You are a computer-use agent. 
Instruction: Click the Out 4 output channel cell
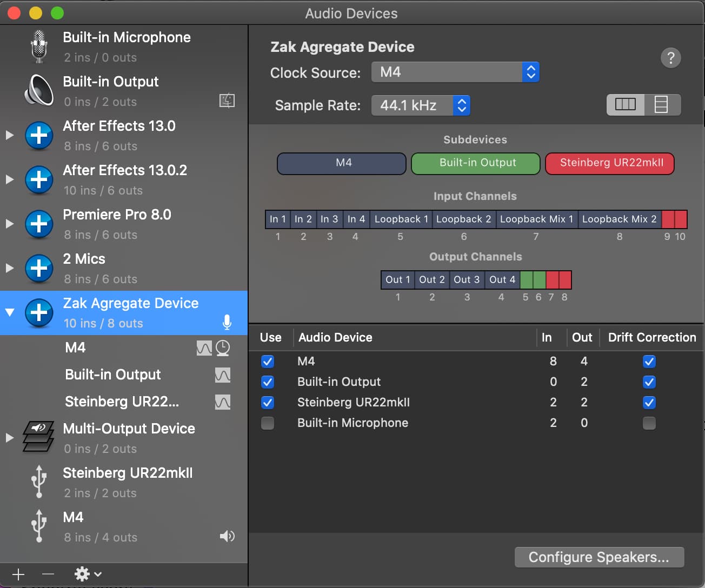tap(502, 280)
